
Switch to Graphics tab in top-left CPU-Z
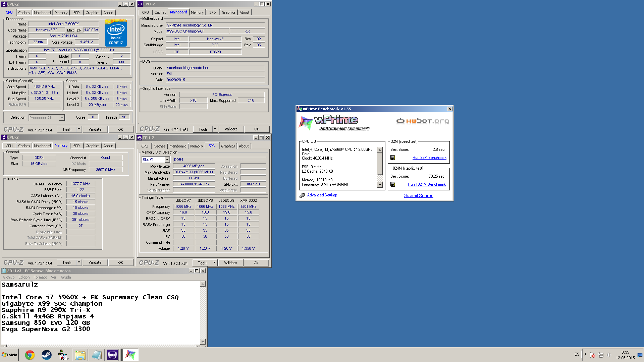tap(93, 13)
